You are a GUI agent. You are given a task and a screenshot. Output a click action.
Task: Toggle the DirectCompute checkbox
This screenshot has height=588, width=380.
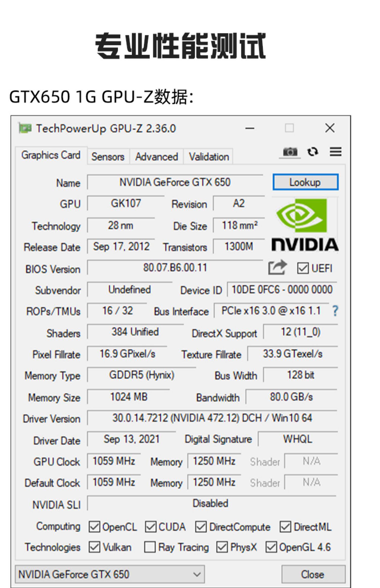click(x=201, y=526)
